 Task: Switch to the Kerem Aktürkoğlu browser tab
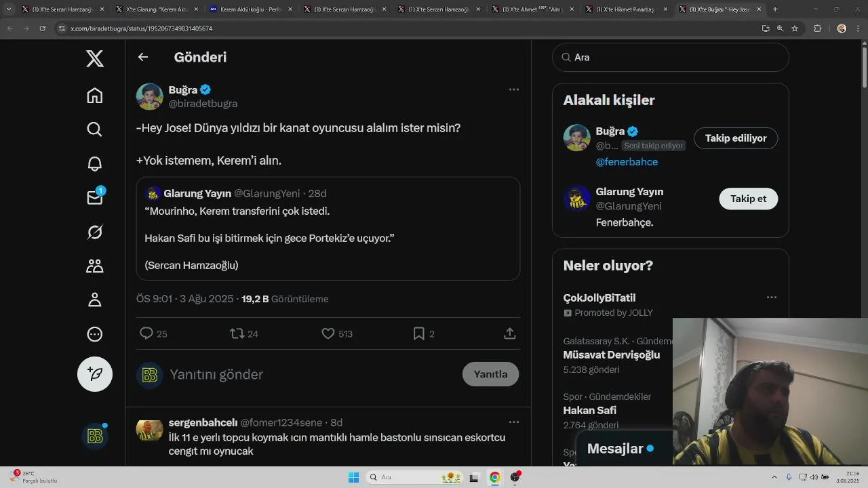[x=250, y=9]
